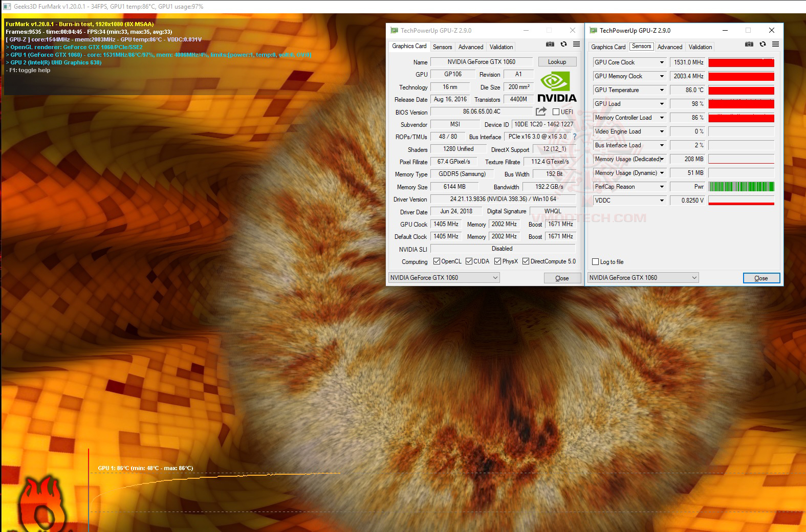Click the GPU Temperature value 86.0 °C
Screen dimensions: 806x532
click(688, 90)
